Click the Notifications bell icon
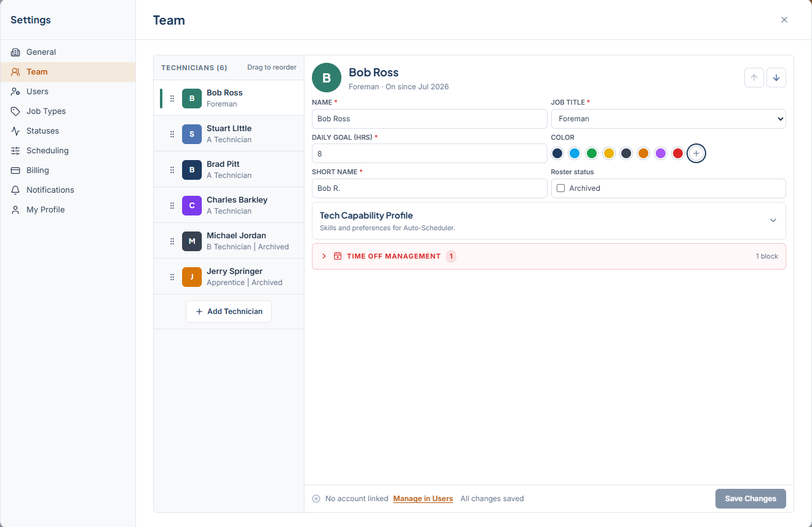Image resolution: width=812 pixels, height=527 pixels. click(x=15, y=190)
